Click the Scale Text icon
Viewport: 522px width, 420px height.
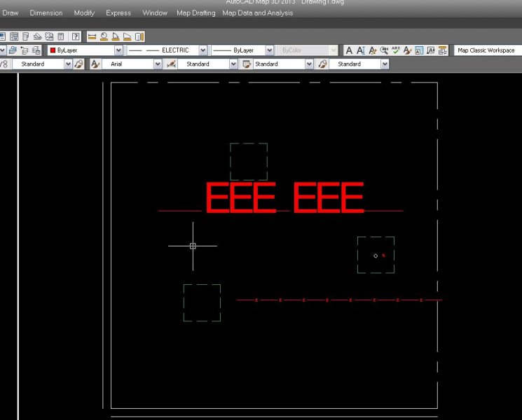coord(419,50)
